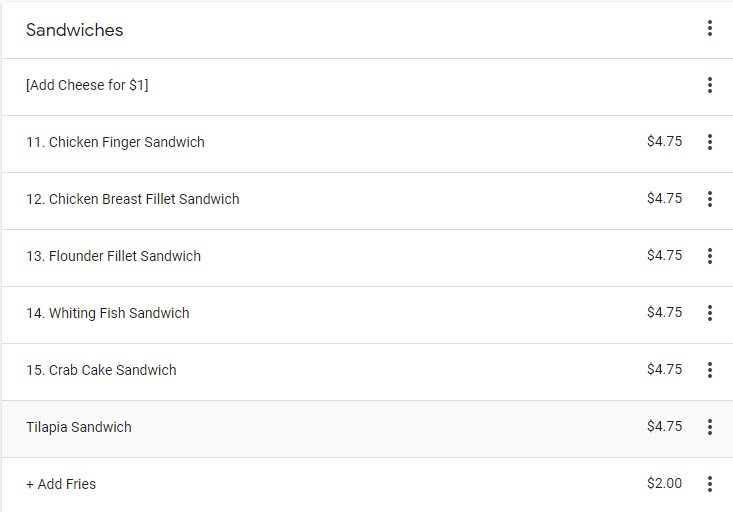Open options menu for Chicken Finger Sandwich
Viewport: 733px width, 512px height.
(x=709, y=142)
